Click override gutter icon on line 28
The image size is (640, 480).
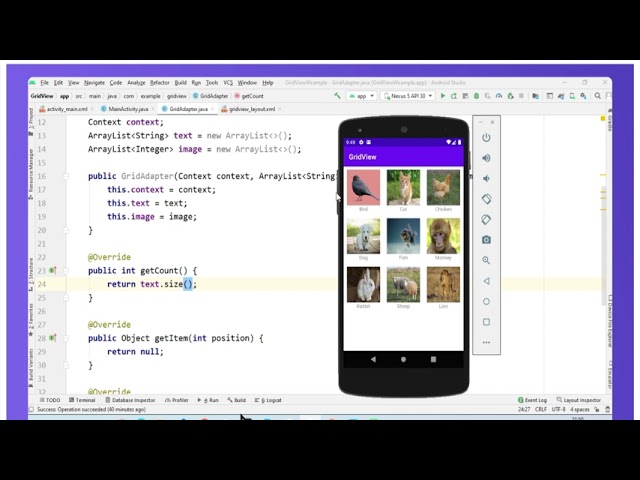[x=52, y=338]
